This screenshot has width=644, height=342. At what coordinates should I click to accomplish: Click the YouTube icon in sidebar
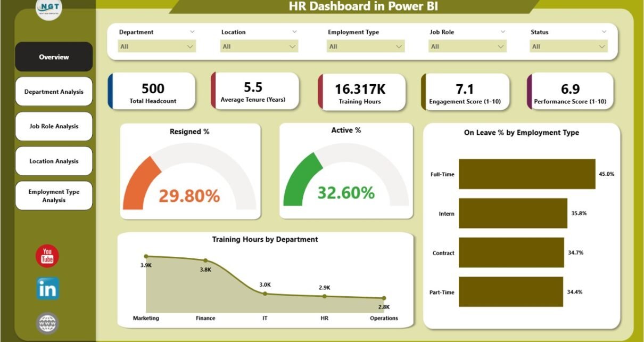pyautogui.click(x=47, y=256)
